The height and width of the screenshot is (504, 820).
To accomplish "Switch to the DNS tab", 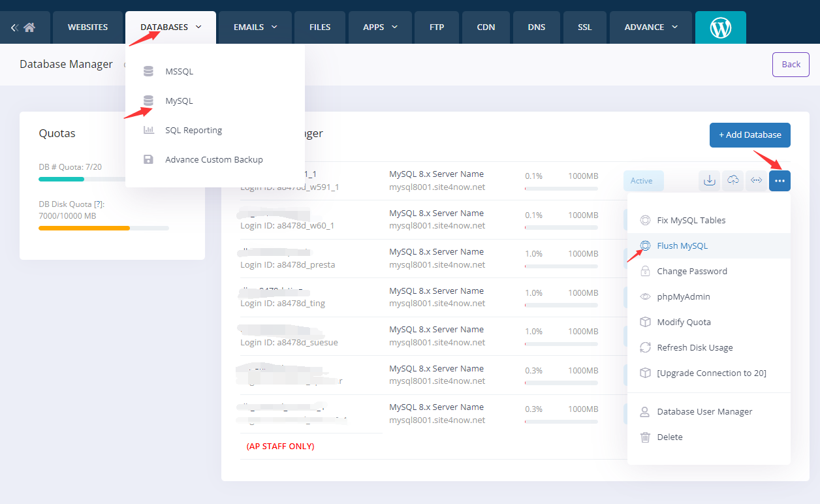I will (x=537, y=27).
